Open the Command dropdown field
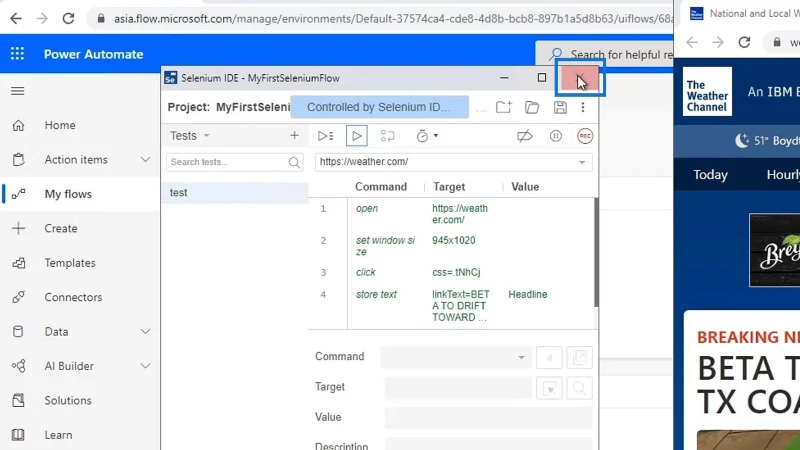The width and height of the screenshot is (800, 450). pyautogui.click(x=456, y=357)
